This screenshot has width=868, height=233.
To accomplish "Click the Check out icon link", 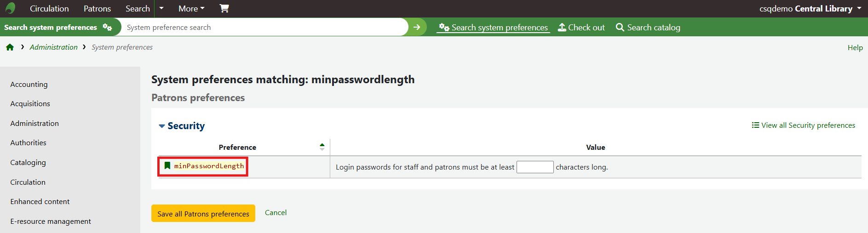I will pyautogui.click(x=581, y=28).
